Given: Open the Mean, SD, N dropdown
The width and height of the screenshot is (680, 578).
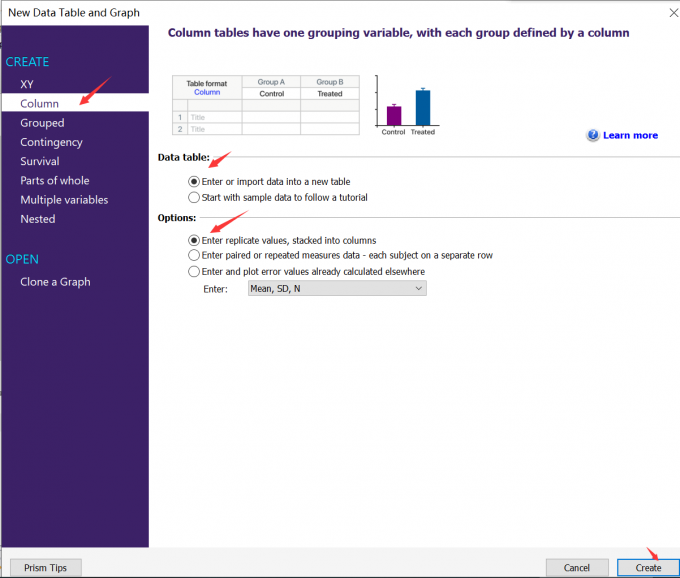Looking at the screenshot, I should (x=337, y=288).
